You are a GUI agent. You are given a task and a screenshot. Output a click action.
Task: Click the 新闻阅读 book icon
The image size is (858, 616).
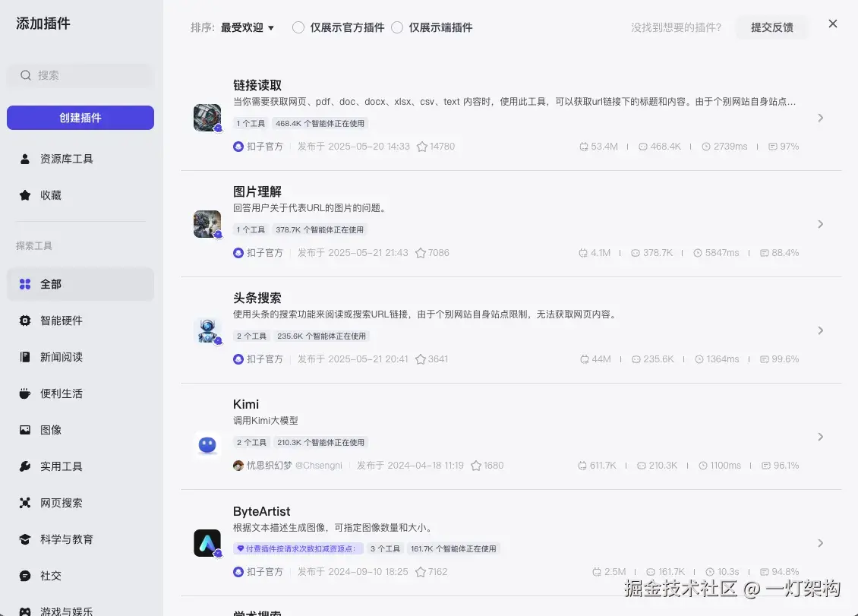click(25, 357)
